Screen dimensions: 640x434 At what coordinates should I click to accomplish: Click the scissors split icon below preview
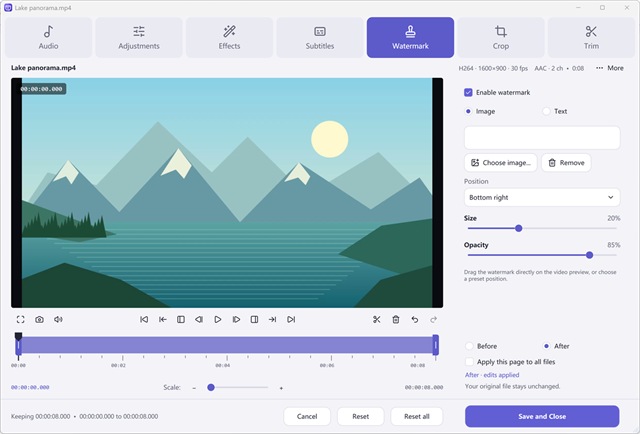click(x=377, y=319)
